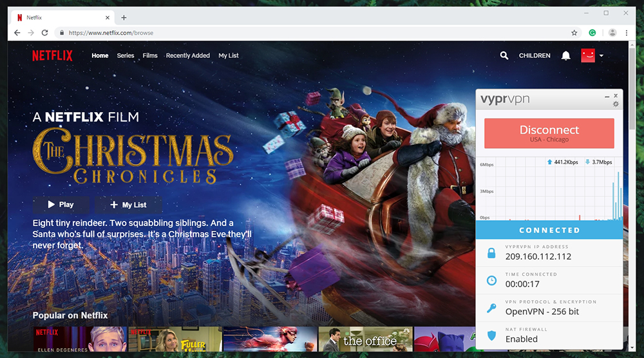Open the Series menu item
Screen dimensions: 644x358
[126, 55]
